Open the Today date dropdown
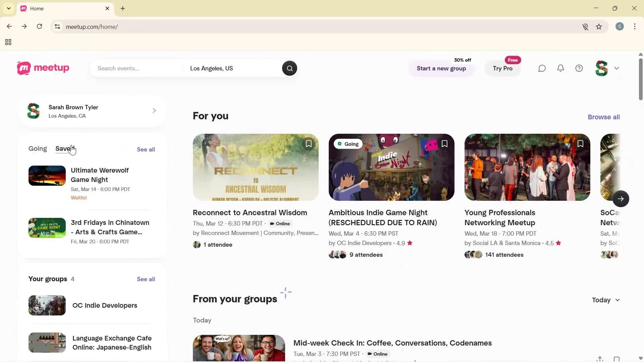Viewport: 644px width, 362px height. point(605,300)
